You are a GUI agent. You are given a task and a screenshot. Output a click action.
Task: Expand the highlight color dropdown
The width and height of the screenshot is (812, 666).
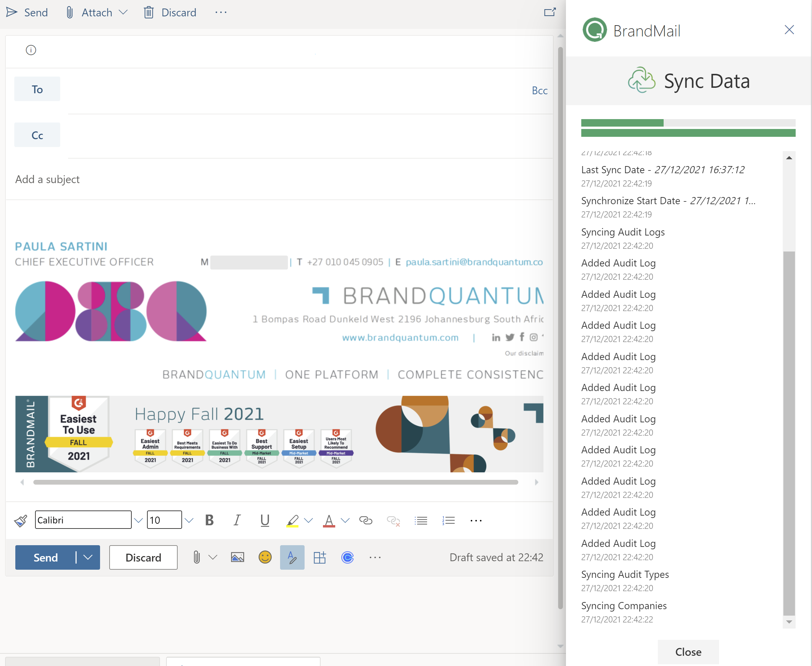pyautogui.click(x=308, y=521)
